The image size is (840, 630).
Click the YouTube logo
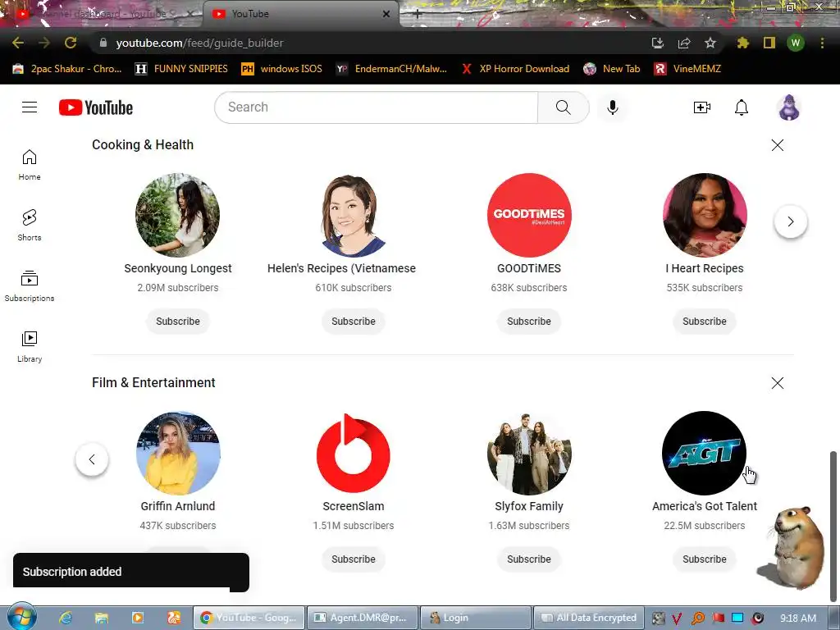[96, 107]
